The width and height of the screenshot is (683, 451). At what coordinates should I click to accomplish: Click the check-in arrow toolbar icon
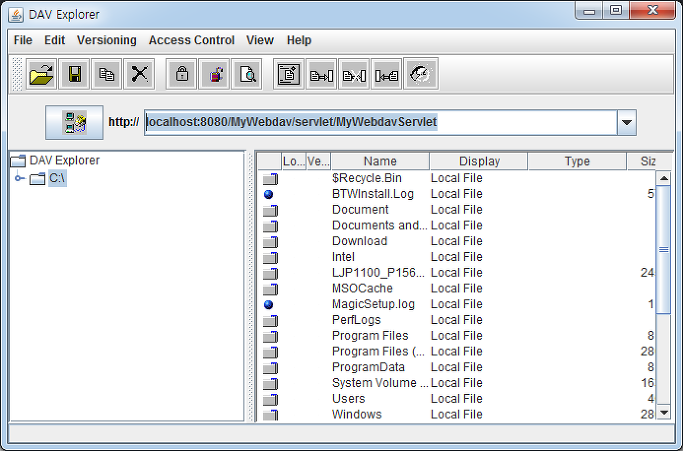[x=386, y=75]
